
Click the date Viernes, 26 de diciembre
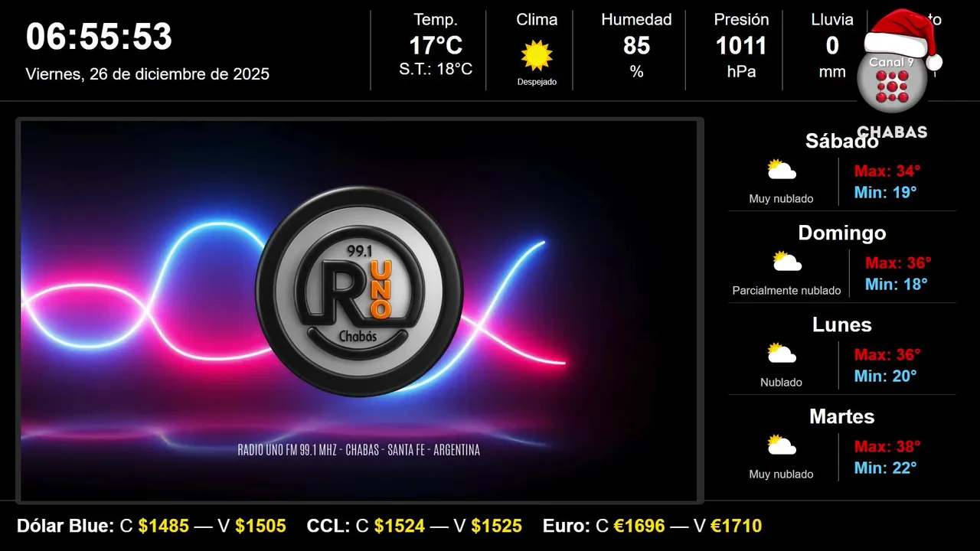coord(148,74)
